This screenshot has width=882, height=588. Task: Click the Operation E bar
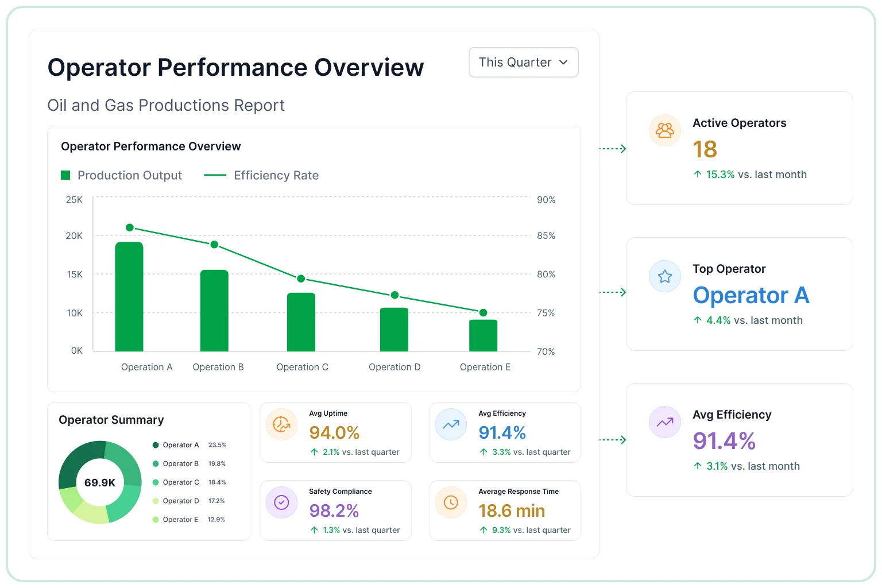(x=483, y=335)
